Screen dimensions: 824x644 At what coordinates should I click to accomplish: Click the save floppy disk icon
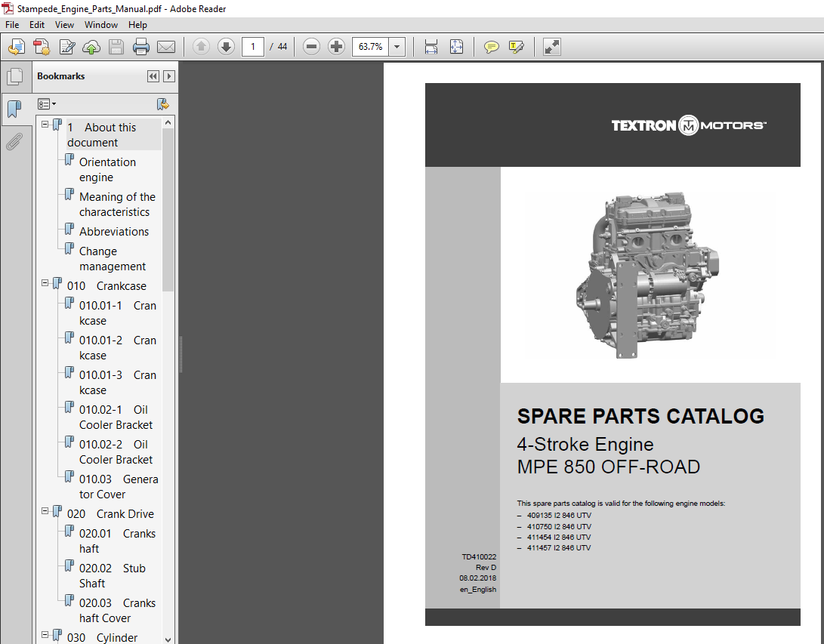(x=116, y=47)
